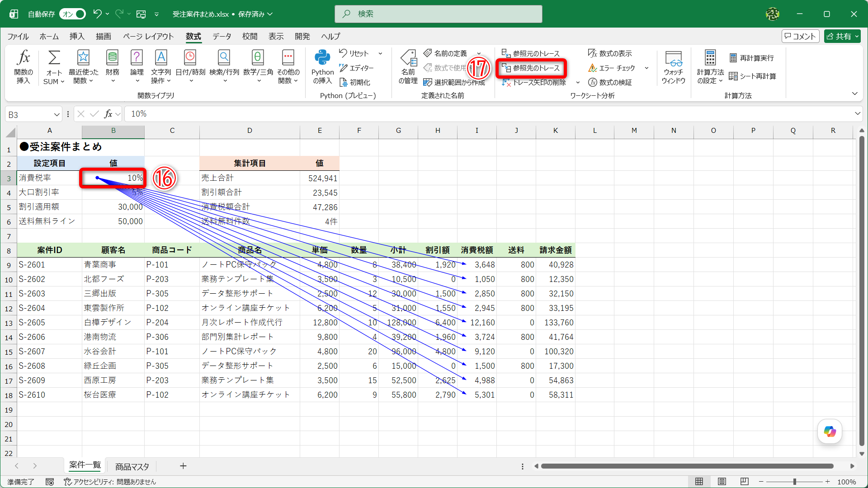Click シート再計算 to recalculate the sheet
The image size is (868, 488).
753,76
